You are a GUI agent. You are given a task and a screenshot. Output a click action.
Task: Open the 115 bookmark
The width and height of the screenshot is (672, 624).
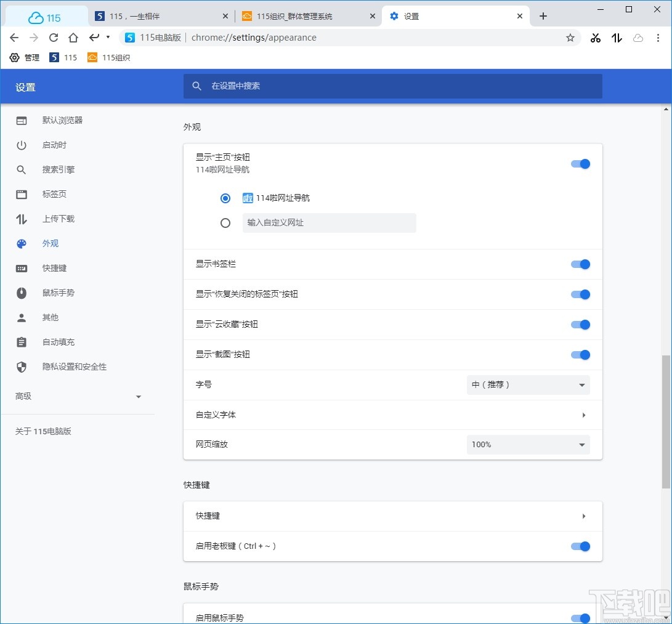click(63, 57)
